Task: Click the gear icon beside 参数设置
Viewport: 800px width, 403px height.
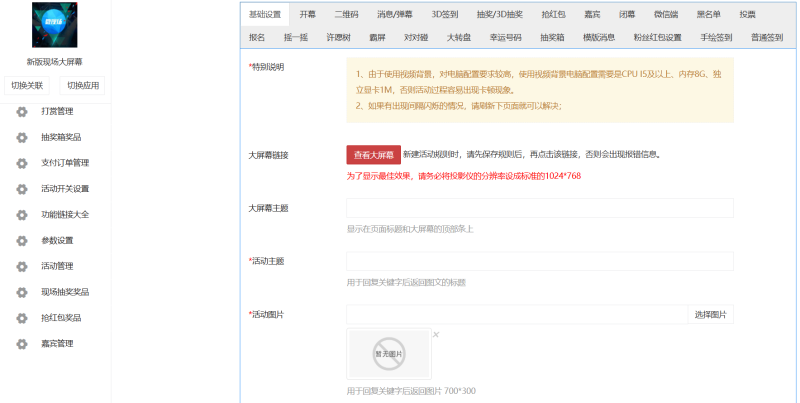Action: click(x=21, y=240)
